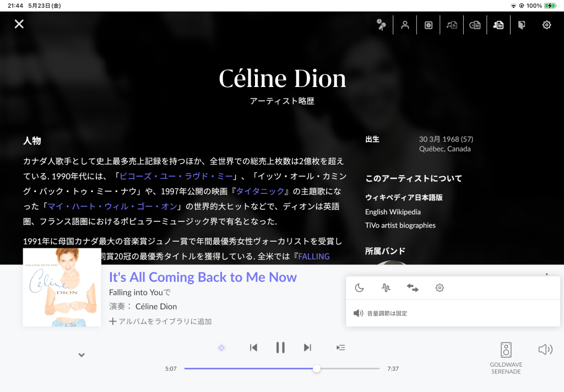Tap the status bar clock 21:44
This screenshot has width=564, height=392.
click(15, 6)
